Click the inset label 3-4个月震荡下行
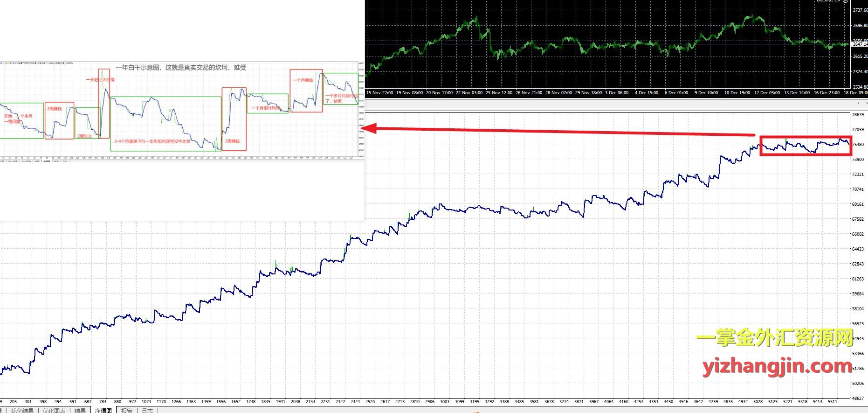This screenshot has height=413, width=868. tap(130, 141)
